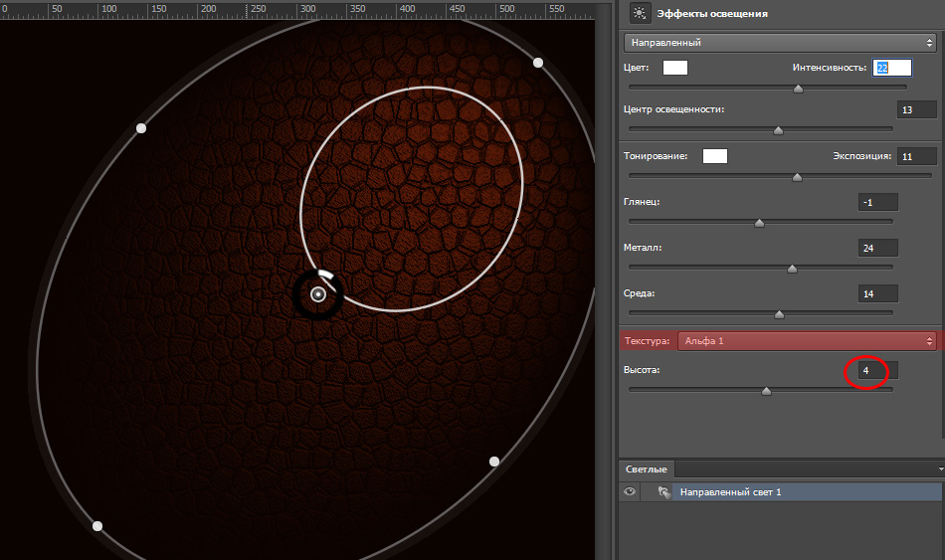Screen dimensions: 945x560
Task: Open the lights panel menu arrow
Action: pyautogui.click(x=941, y=468)
